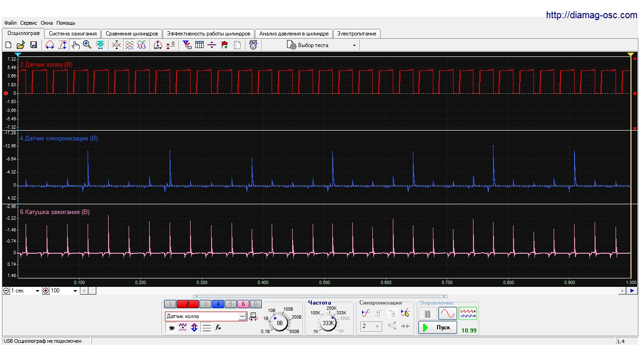Switch to the Осциллограф tab
This screenshot has width=644, height=347.
[24, 34]
